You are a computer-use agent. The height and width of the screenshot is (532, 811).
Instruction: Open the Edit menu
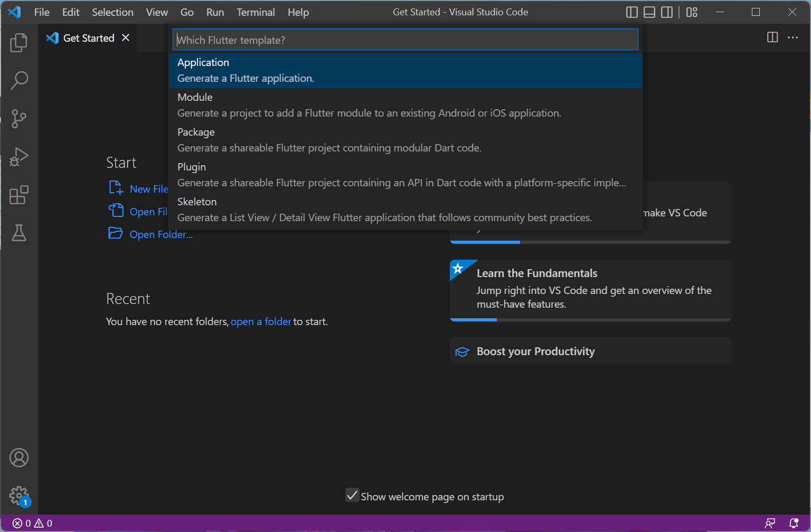(71, 12)
